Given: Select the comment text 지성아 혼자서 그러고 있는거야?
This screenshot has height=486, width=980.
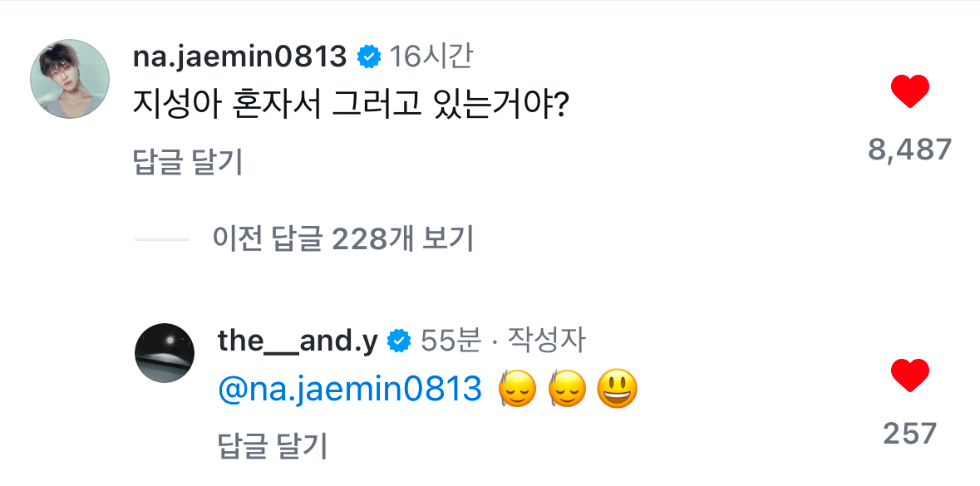Looking at the screenshot, I should (349, 107).
